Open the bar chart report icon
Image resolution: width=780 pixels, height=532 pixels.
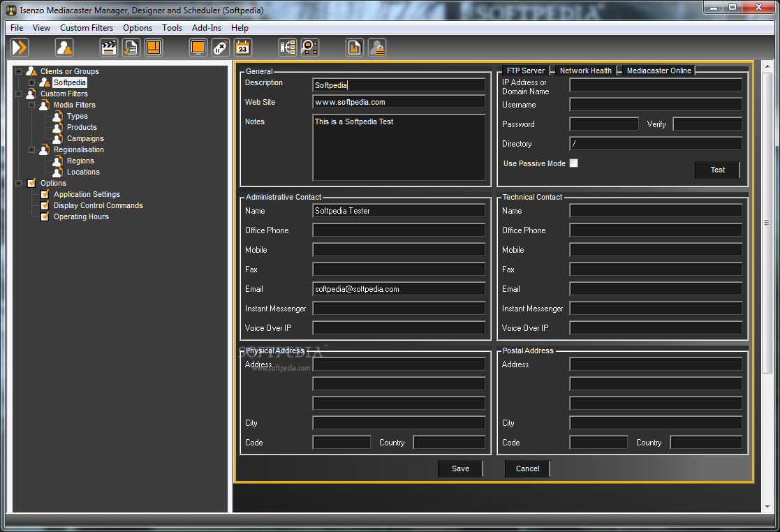click(x=354, y=47)
